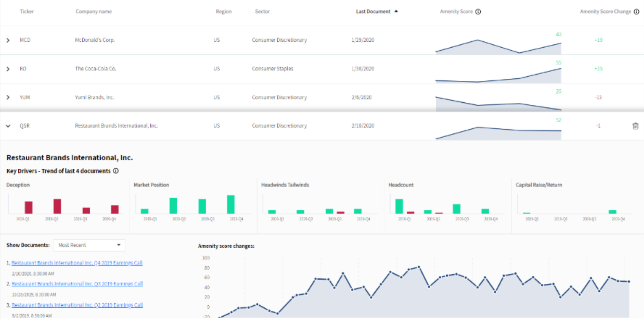Click the 2/10/2020 date cell in QSR row
This screenshot has height=320, width=644.
363,126
